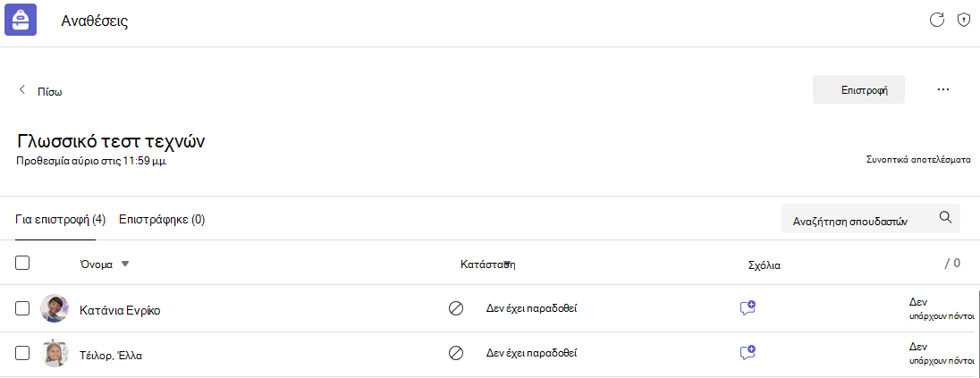Click not-submitted status icon for Κατάνια Ενρίκο
Image resolution: width=980 pixels, height=378 pixels.
pyautogui.click(x=456, y=308)
